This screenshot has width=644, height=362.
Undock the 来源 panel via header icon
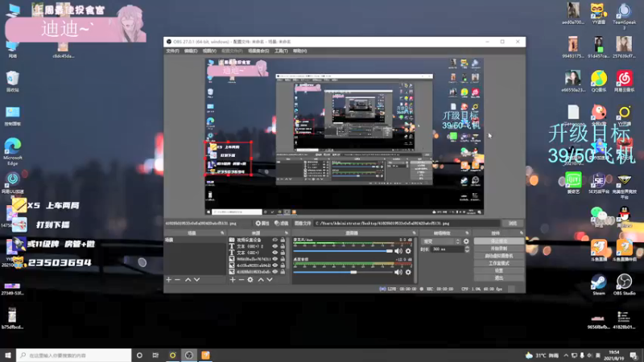[x=287, y=233]
